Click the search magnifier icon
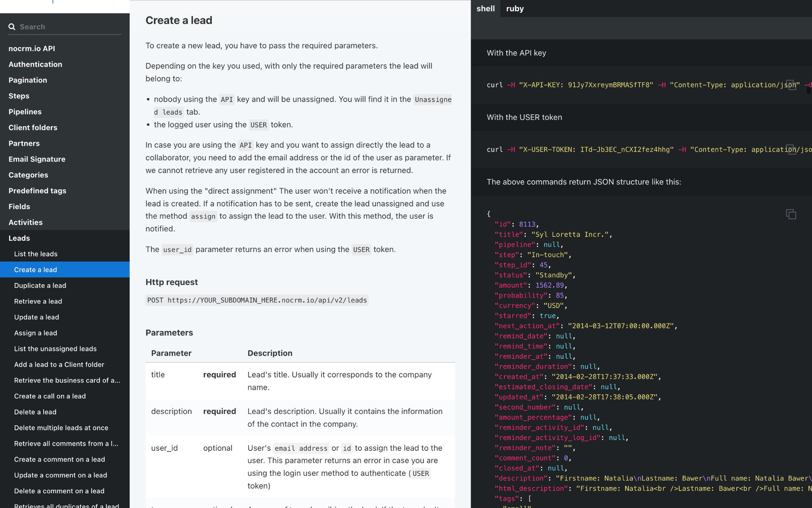This screenshot has width=812, height=508. coord(12,27)
